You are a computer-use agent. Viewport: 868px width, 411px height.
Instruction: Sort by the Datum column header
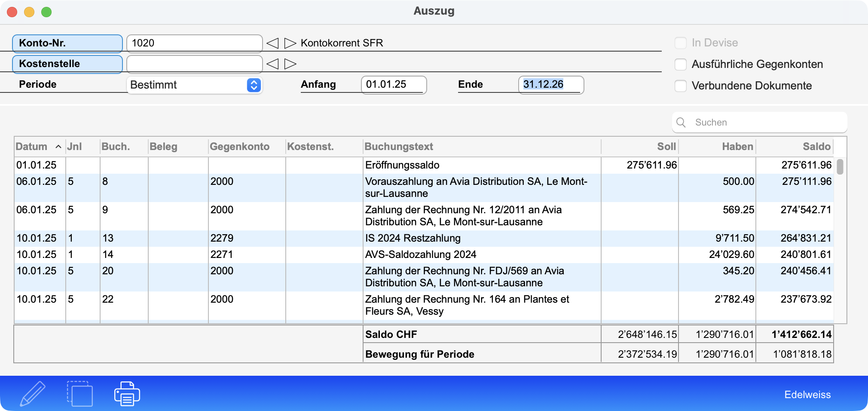pos(32,147)
